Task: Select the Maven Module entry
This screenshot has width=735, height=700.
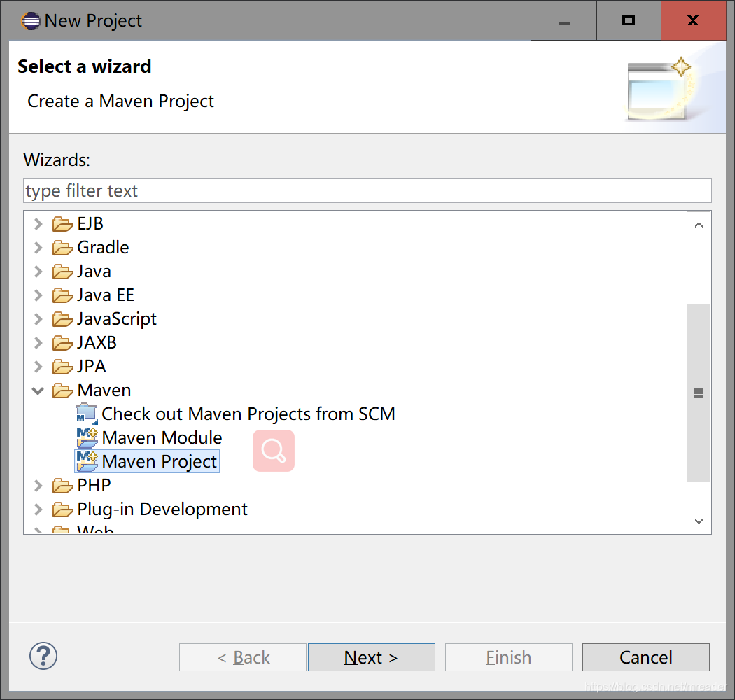Action: click(x=162, y=438)
